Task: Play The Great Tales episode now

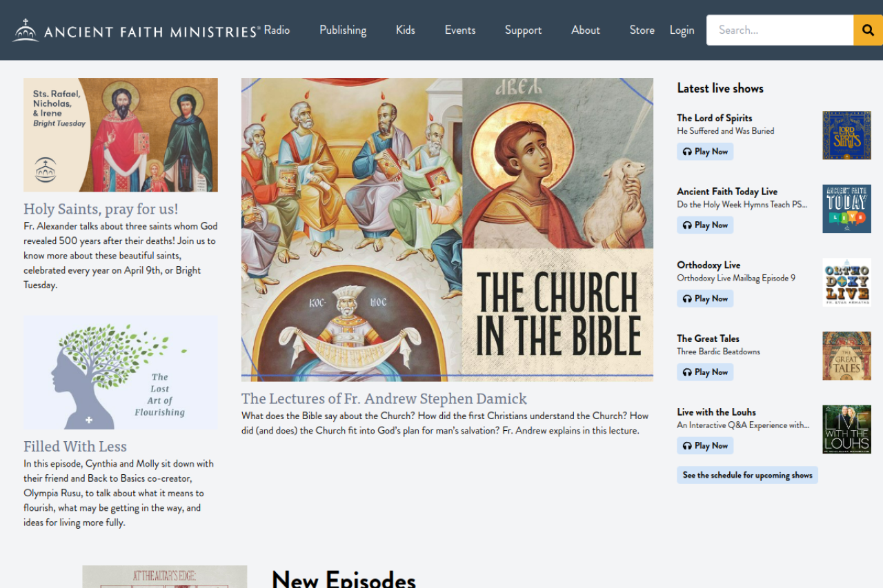Action: coord(704,372)
